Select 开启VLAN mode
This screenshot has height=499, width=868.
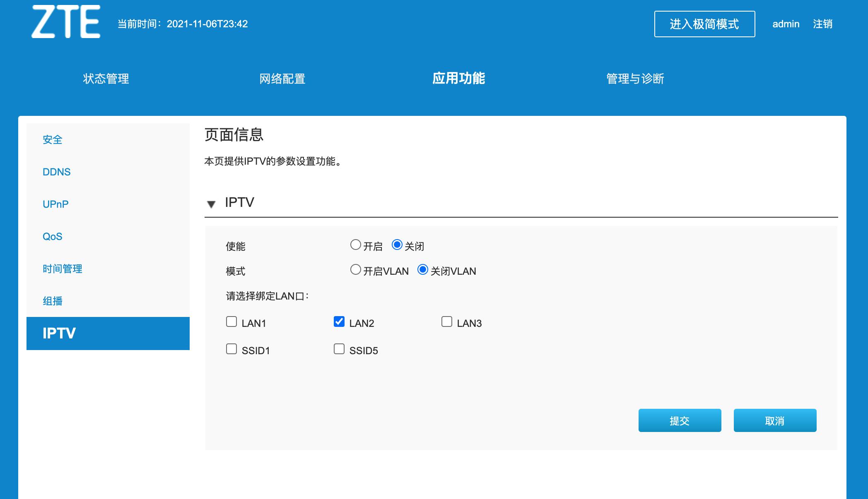coord(355,270)
